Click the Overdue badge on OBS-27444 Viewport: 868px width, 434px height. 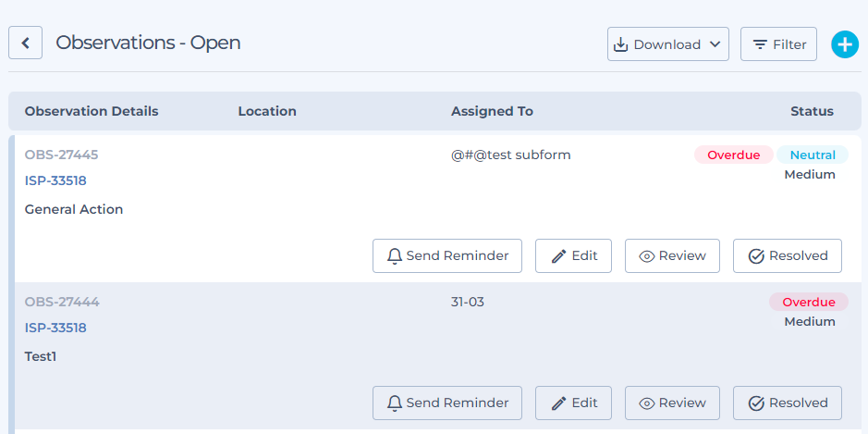(808, 302)
